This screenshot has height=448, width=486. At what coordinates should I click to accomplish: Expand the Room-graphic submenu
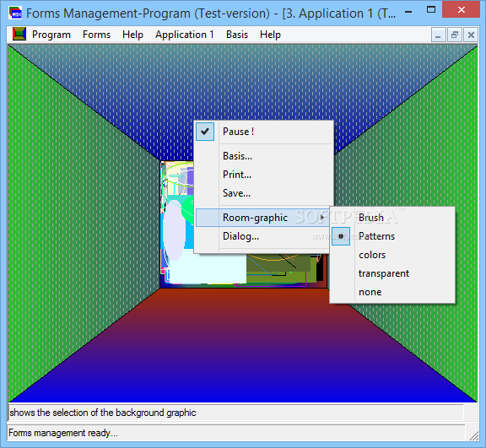[x=262, y=218]
